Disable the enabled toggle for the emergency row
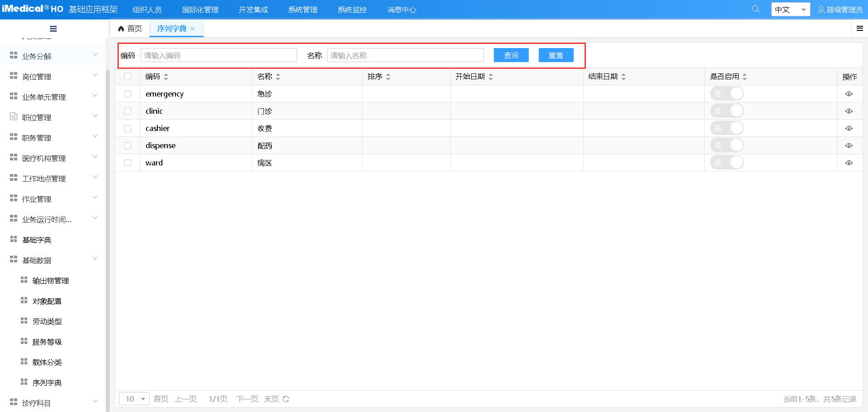The width and height of the screenshot is (868, 412). click(x=727, y=93)
